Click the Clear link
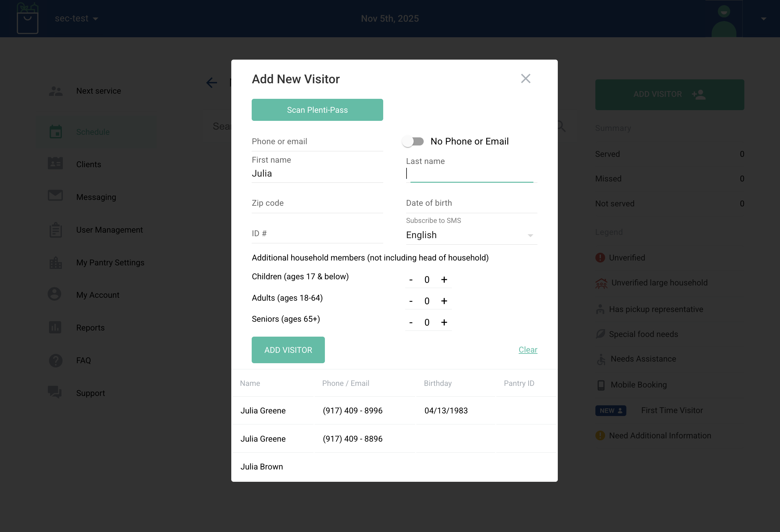 coord(528,350)
